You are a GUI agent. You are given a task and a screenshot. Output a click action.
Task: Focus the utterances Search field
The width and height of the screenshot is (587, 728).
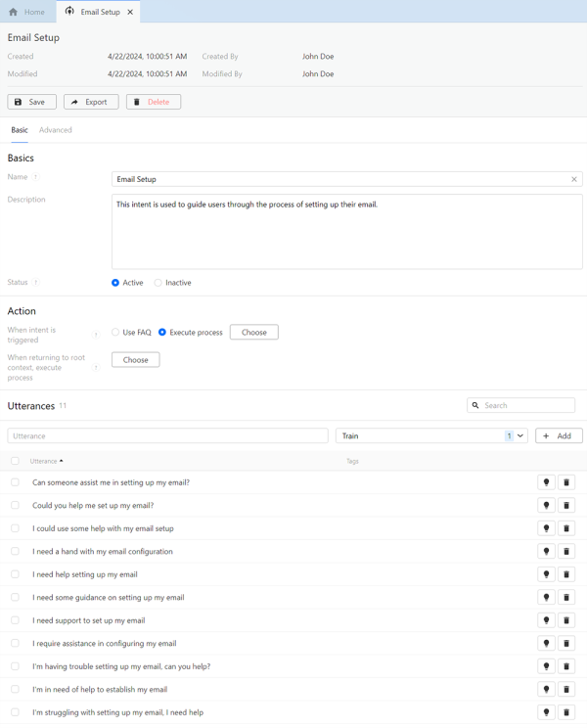coord(521,405)
